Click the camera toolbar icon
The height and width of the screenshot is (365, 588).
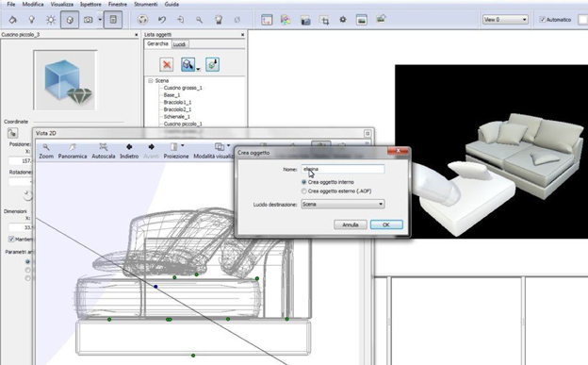pos(89,20)
